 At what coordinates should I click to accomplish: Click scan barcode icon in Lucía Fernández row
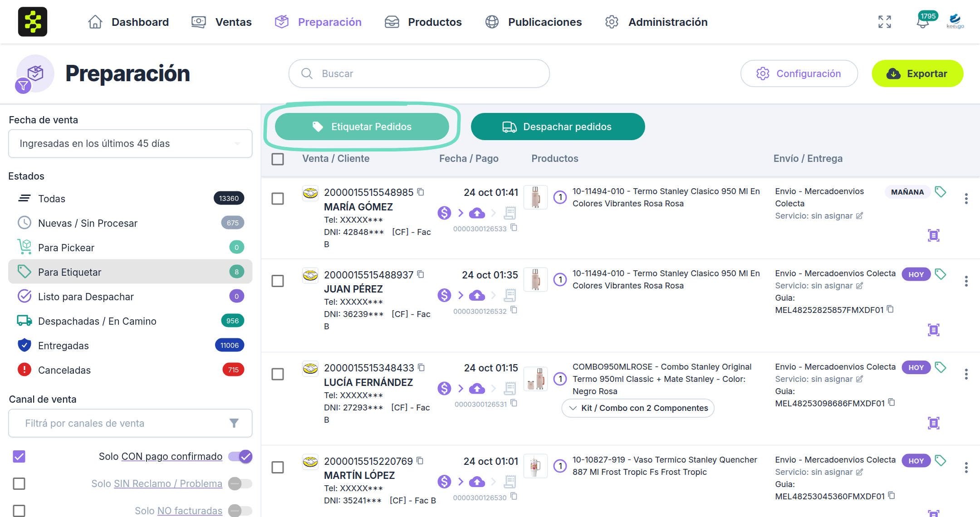click(934, 423)
